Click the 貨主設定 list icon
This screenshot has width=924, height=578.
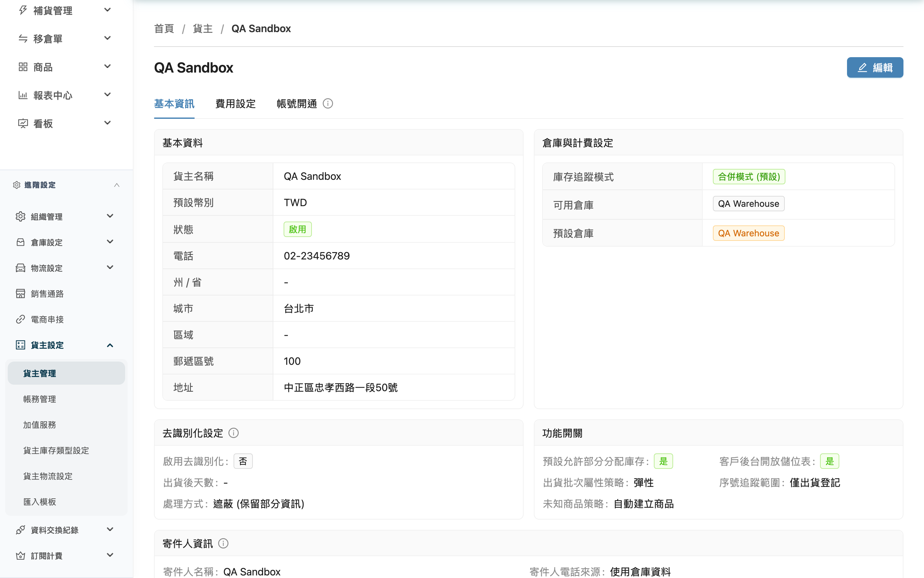21,345
